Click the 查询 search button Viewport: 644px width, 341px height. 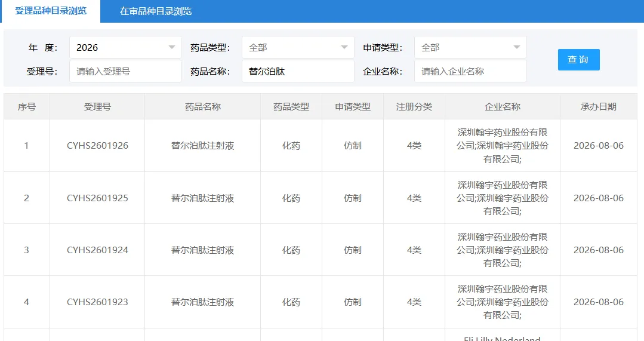(578, 60)
